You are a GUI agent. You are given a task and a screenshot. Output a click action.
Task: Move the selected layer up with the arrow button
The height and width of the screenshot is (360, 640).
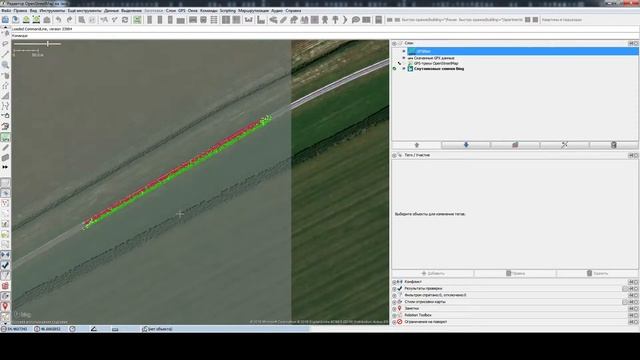(x=416, y=145)
